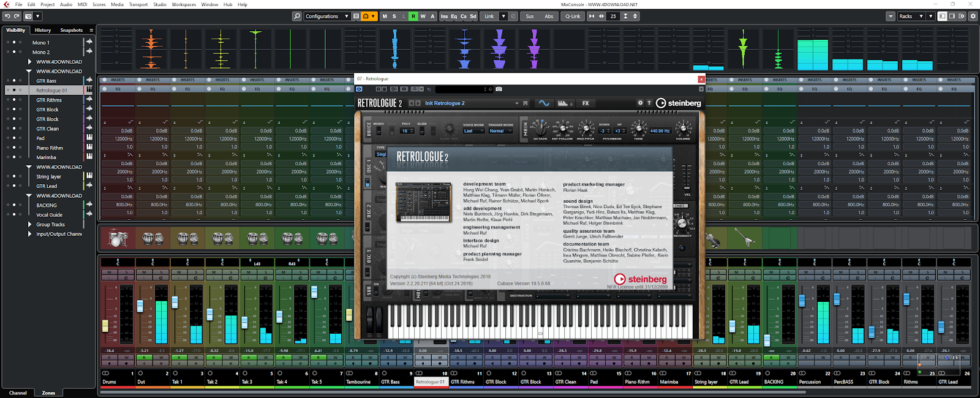The height and width of the screenshot is (398, 980).
Task: Click the MixConsole snapshot camera icon
Action: [x=28, y=17]
